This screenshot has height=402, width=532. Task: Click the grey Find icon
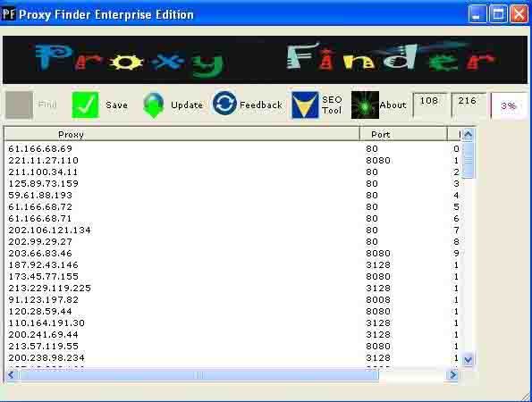(x=20, y=105)
